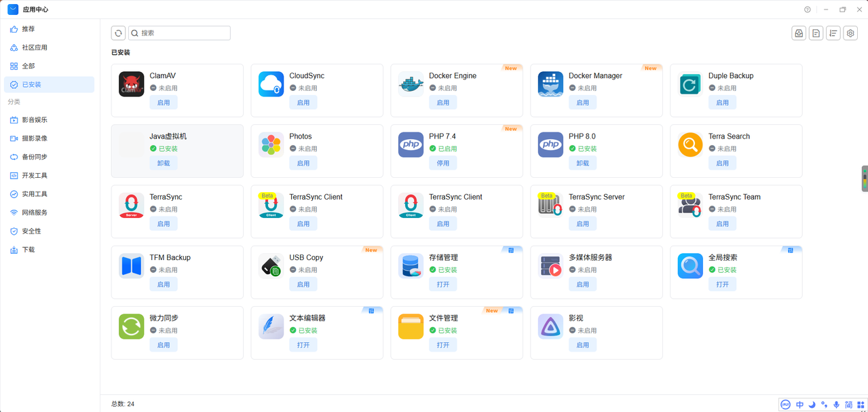Screen dimensions: 868x412
Task: Click the iFLY logo in IME bar
Action: [786, 405]
